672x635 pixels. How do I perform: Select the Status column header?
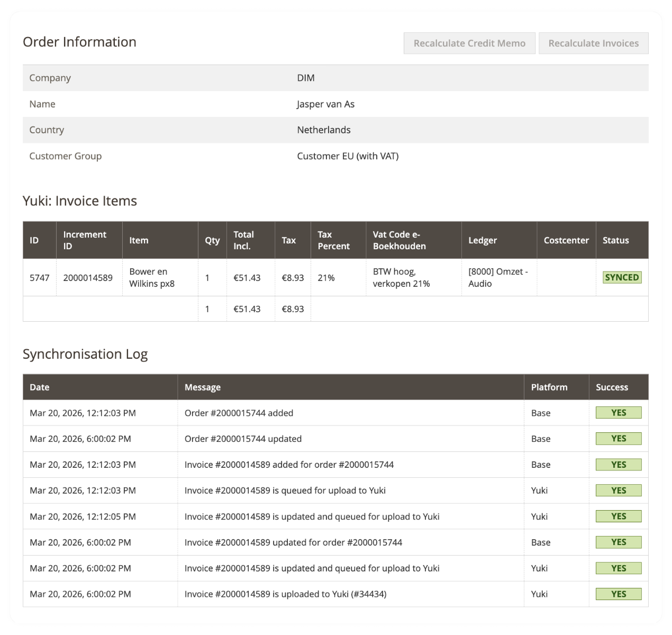[x=615, y=240]
